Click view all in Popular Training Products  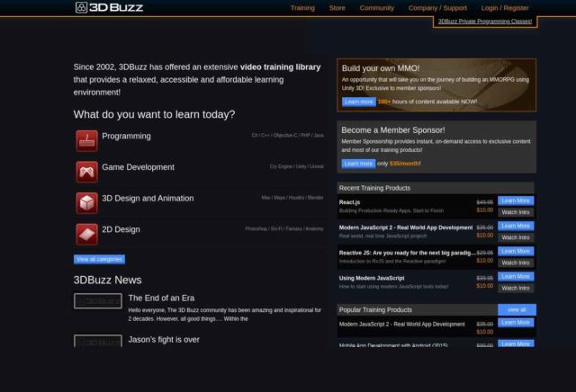point(517,310)
